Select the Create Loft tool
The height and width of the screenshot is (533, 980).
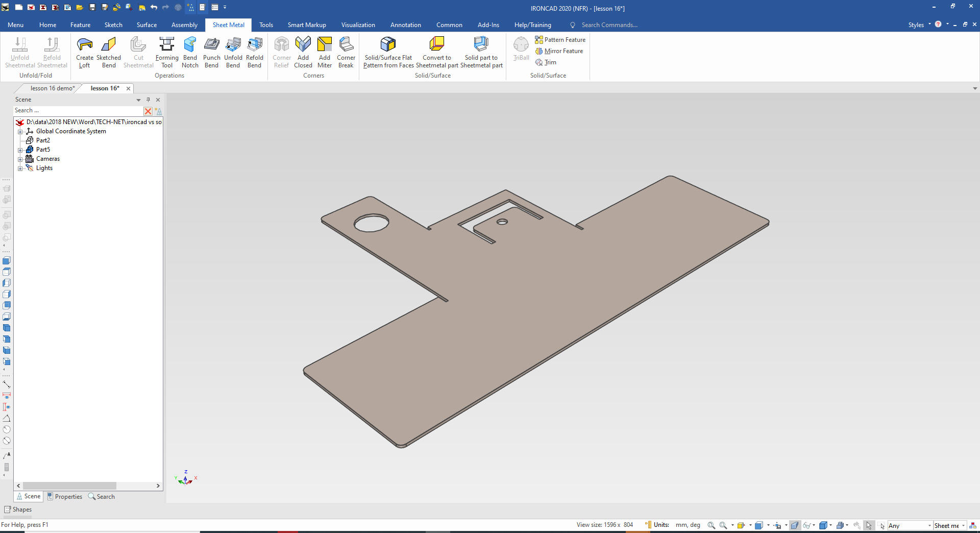[84, 53]
